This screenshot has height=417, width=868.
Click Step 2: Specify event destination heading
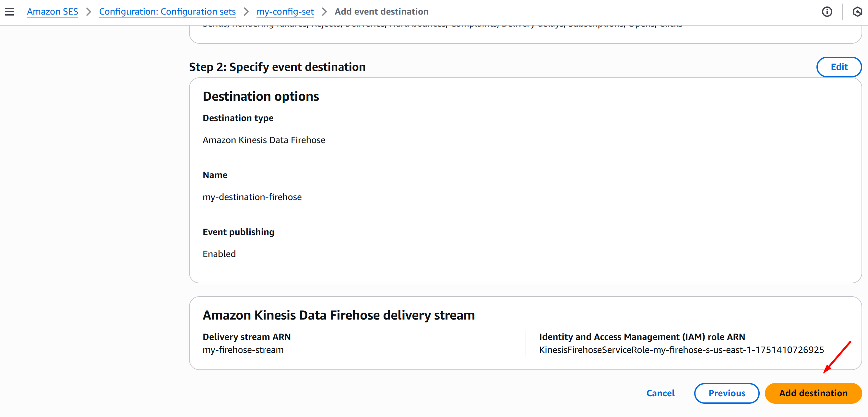(277, 67)
